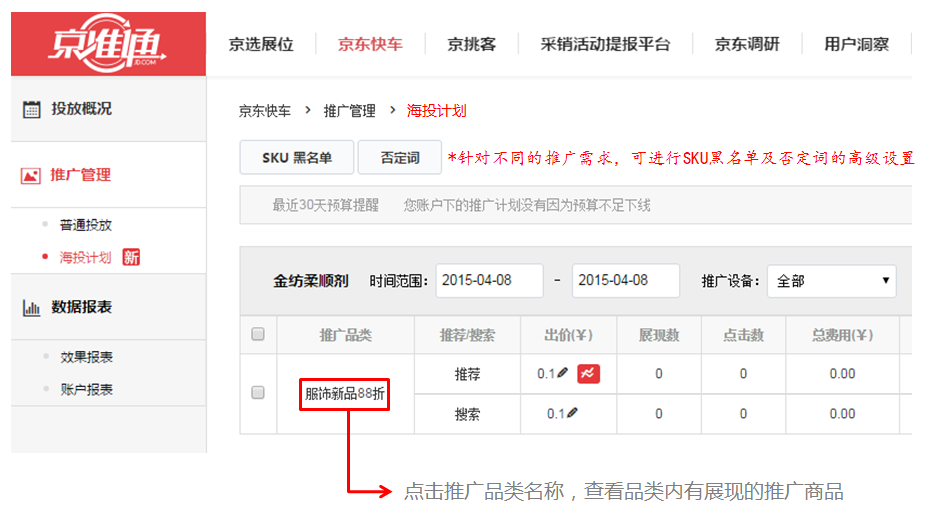Screen dimensions: 925x515
Task: Open the 服饰新品88折 category link
Action: (345, 394)
